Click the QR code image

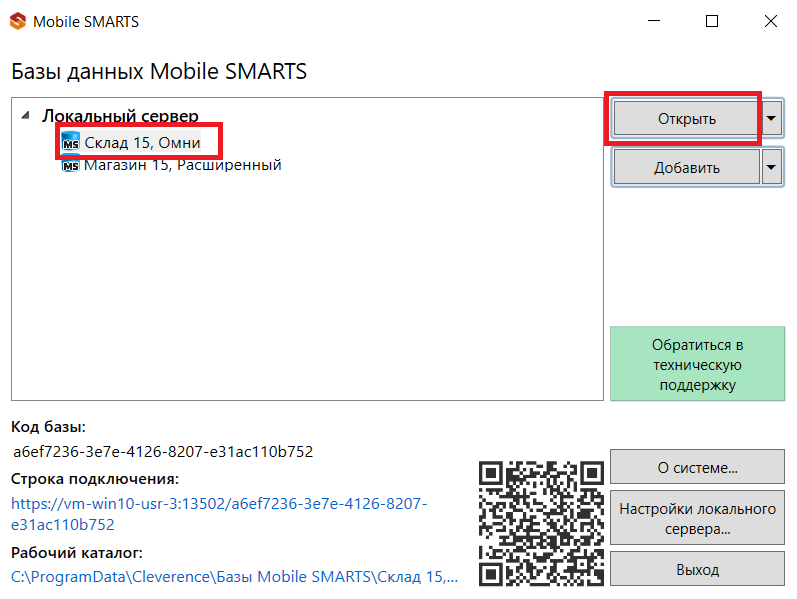(x=541, y=523)
